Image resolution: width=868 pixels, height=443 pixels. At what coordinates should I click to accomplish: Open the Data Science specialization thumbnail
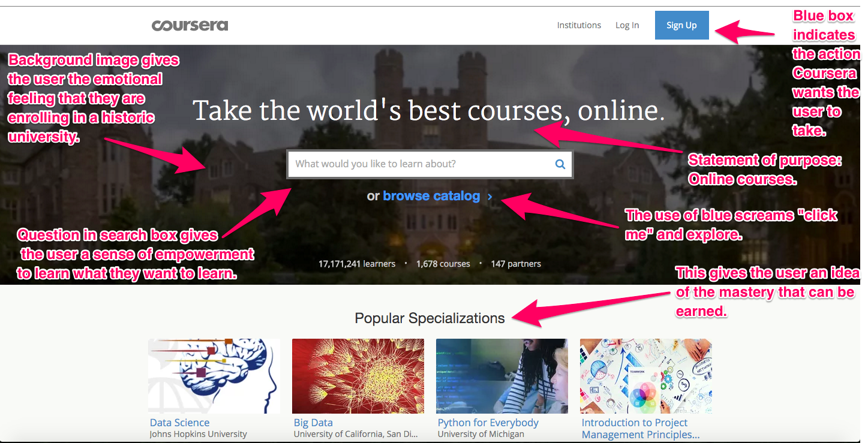click(x=214, y=376)
